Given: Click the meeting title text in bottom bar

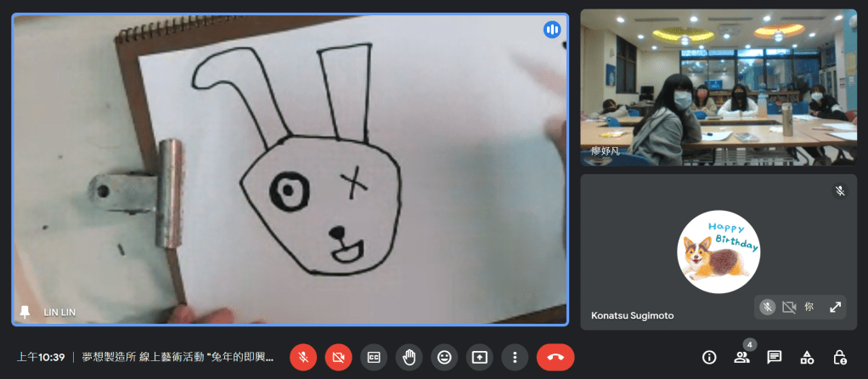Looking at the screenshot, I should click(x=178, y=357).
